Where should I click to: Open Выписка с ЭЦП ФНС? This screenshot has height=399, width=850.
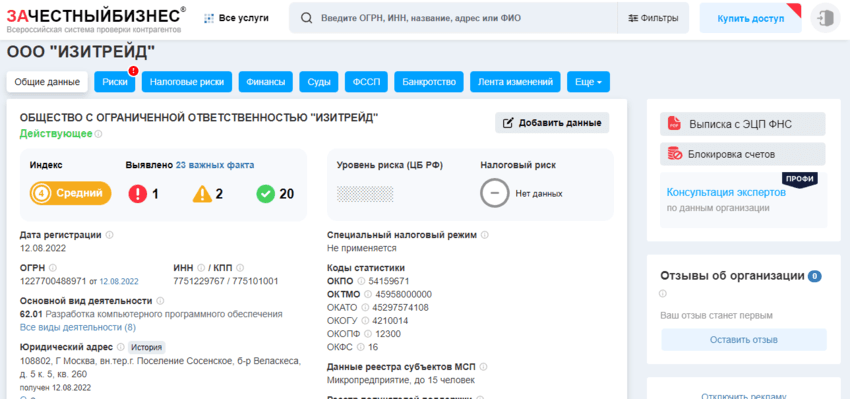743,124
